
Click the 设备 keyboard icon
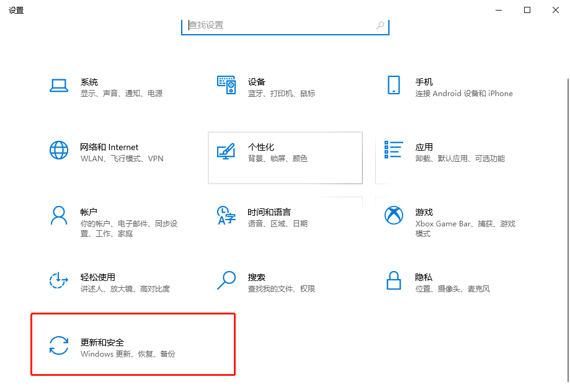coord(226,84)
